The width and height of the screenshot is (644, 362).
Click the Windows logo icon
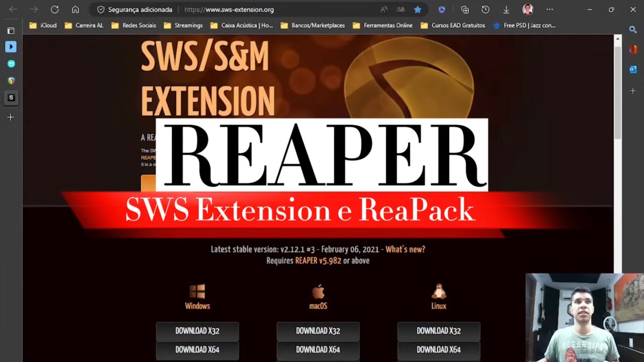point(197,292)
